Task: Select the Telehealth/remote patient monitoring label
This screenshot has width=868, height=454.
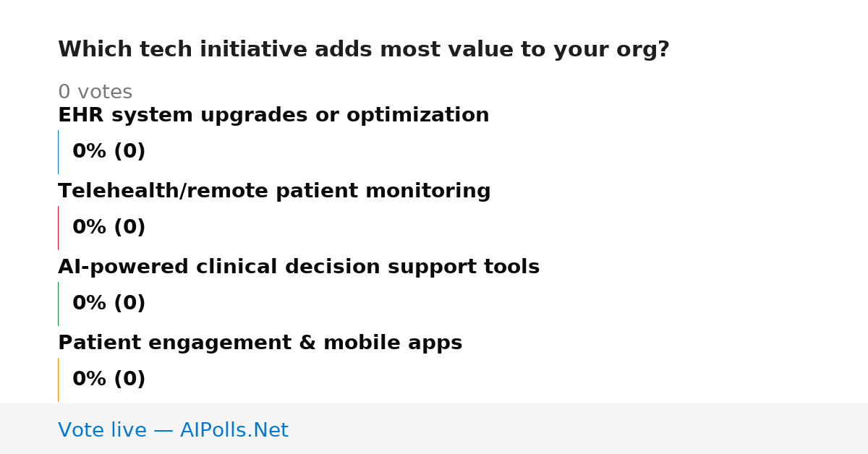Action: point(274,192)
